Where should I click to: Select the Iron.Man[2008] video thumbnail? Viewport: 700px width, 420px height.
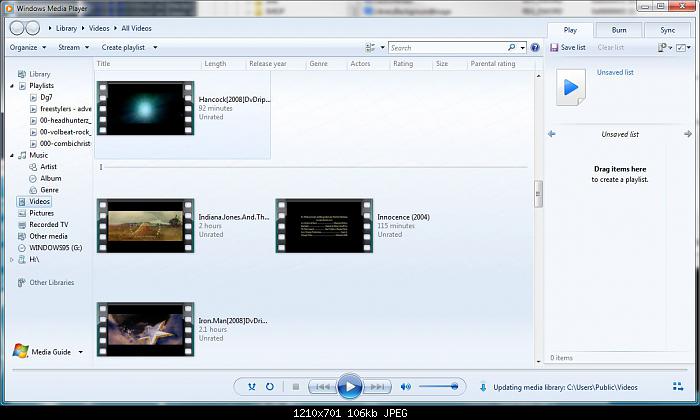coord(146,329)
